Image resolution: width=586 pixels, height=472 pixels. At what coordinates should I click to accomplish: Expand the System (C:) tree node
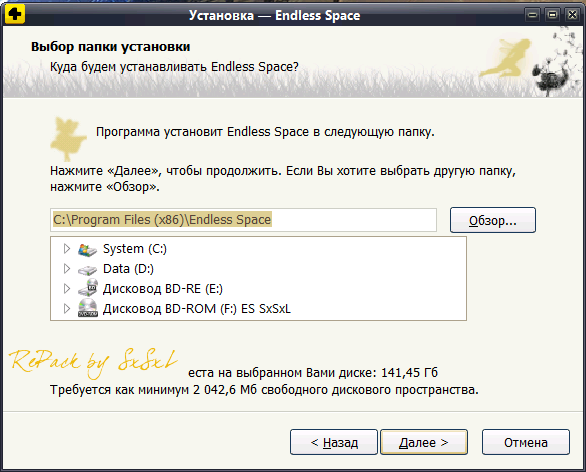67,249
